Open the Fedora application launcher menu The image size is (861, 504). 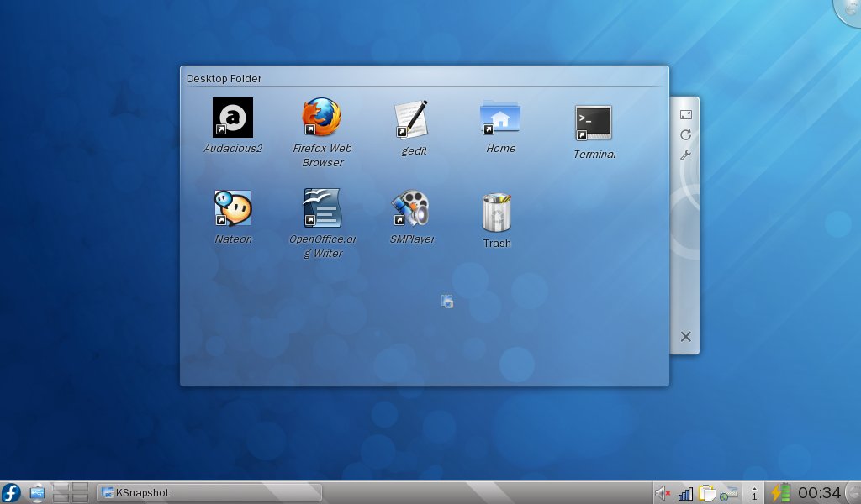coord(11,492)
